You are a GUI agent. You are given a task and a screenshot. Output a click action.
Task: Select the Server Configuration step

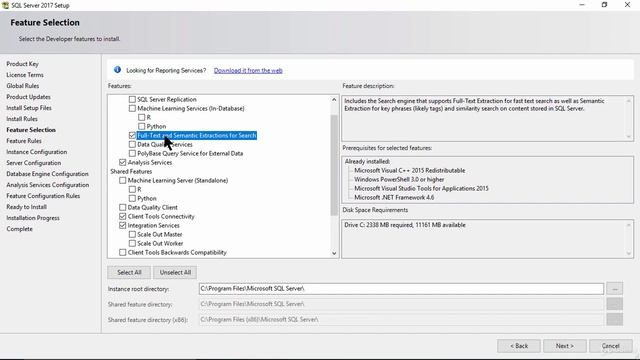[33, 162]
